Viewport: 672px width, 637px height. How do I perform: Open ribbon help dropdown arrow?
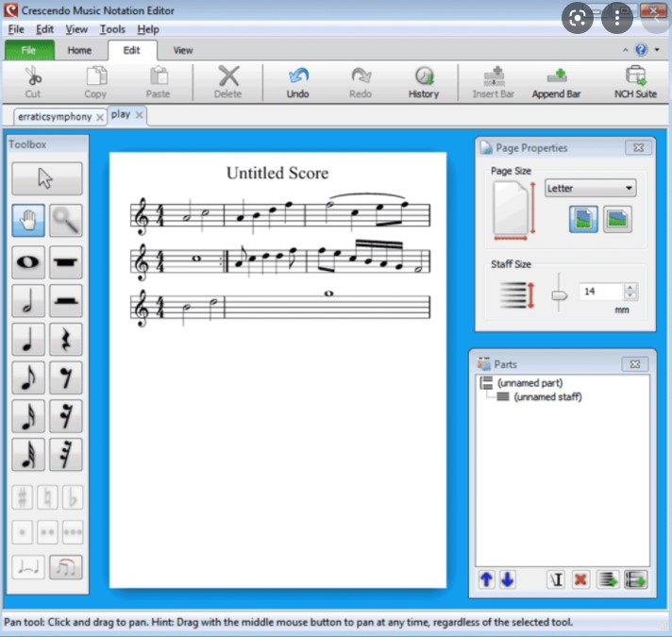[x=657, y=50]
